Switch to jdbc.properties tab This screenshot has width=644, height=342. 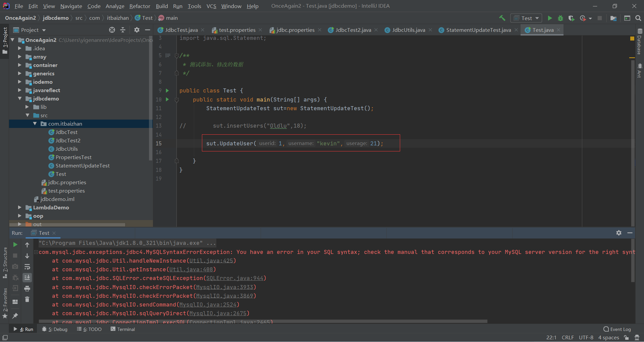coord(295,30)
